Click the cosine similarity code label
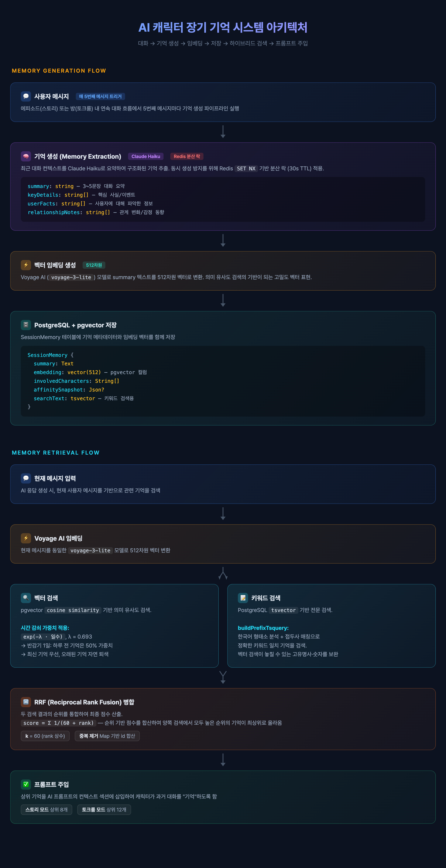This screenshot has height=868, width=446. click(73, 610)
